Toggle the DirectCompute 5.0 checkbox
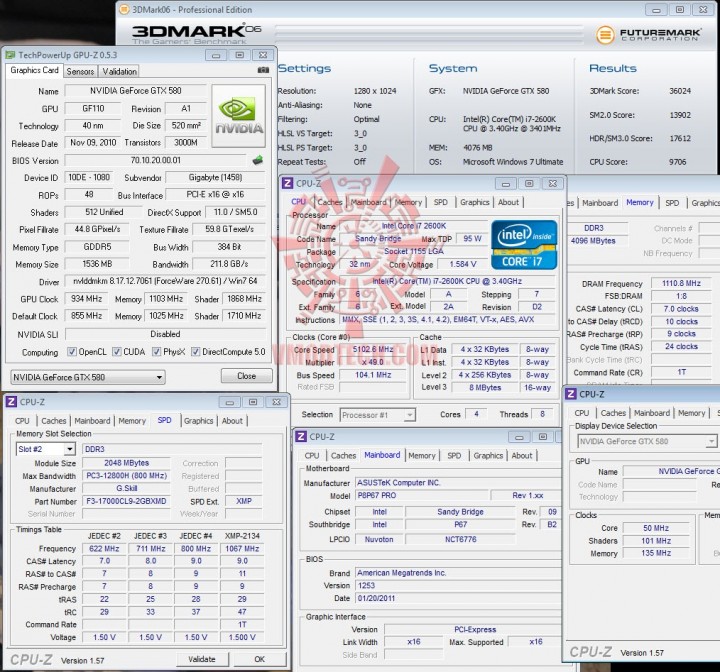This screenshot has height=672, width=720. pyautogui.click(x=196, y=352)
